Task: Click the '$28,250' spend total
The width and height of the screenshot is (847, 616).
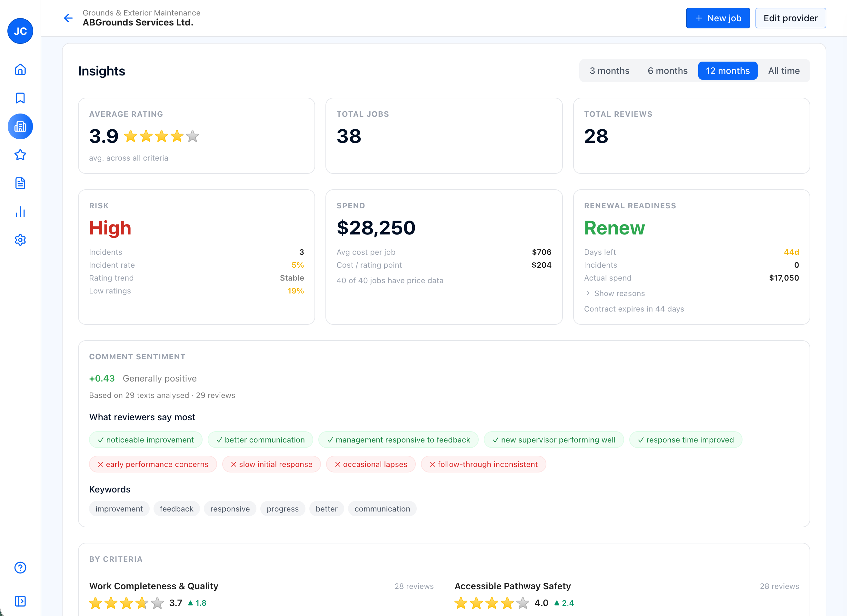Action: click(376, 228)
